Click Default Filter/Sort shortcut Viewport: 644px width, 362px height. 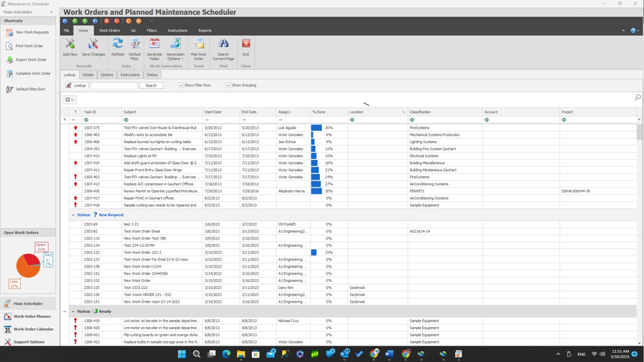coord(26,89)
